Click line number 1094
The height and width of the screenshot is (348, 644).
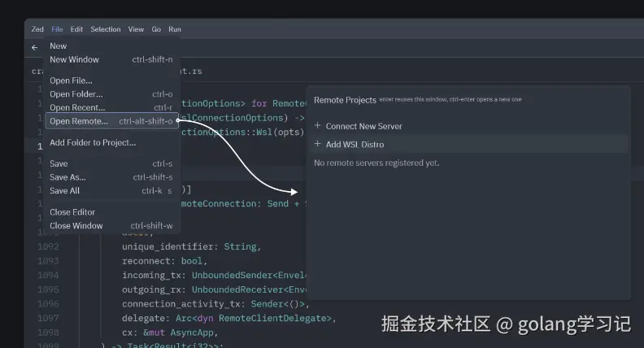[x=48, y=276]
